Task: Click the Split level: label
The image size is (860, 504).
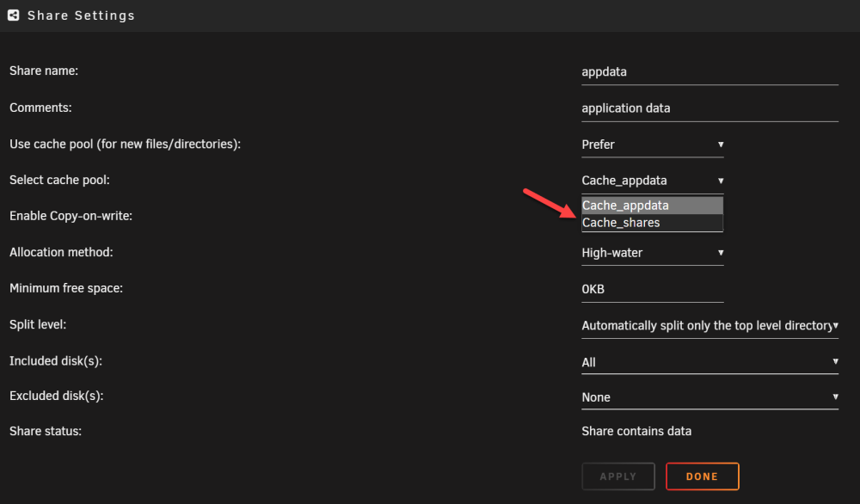Action: (38, 324)
